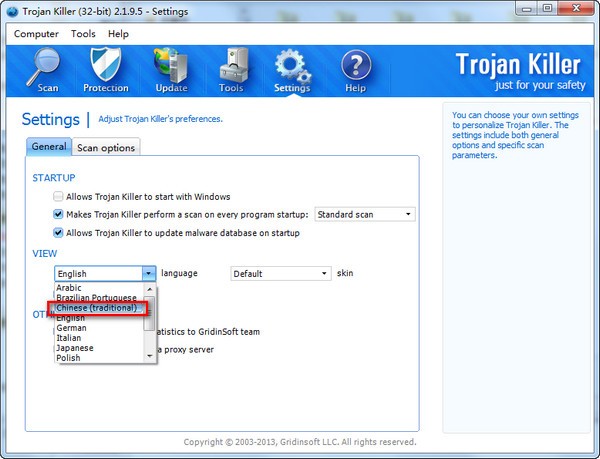
Task: Select German in the language list
Action: tap(71, 328)
